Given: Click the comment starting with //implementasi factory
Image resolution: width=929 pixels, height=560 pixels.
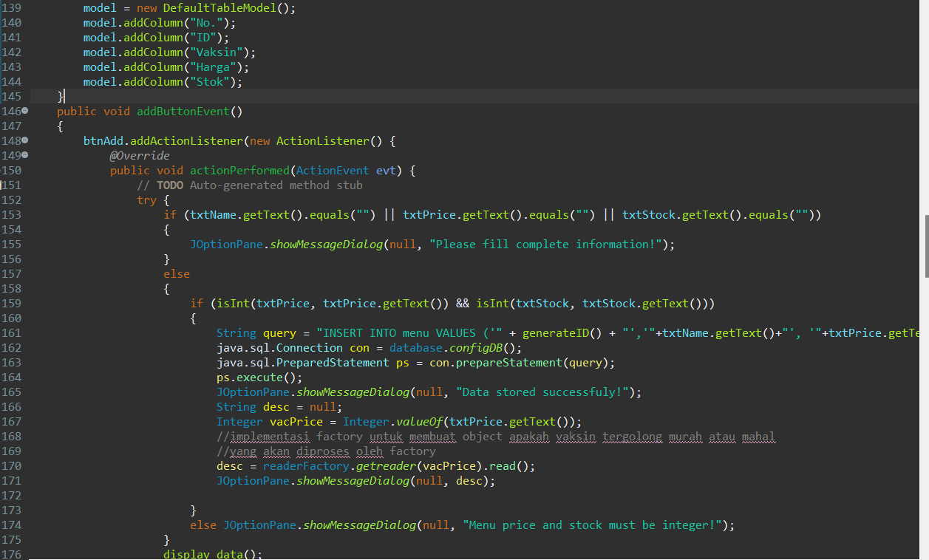Looking at the screenshot, I should tap(496, 437).
